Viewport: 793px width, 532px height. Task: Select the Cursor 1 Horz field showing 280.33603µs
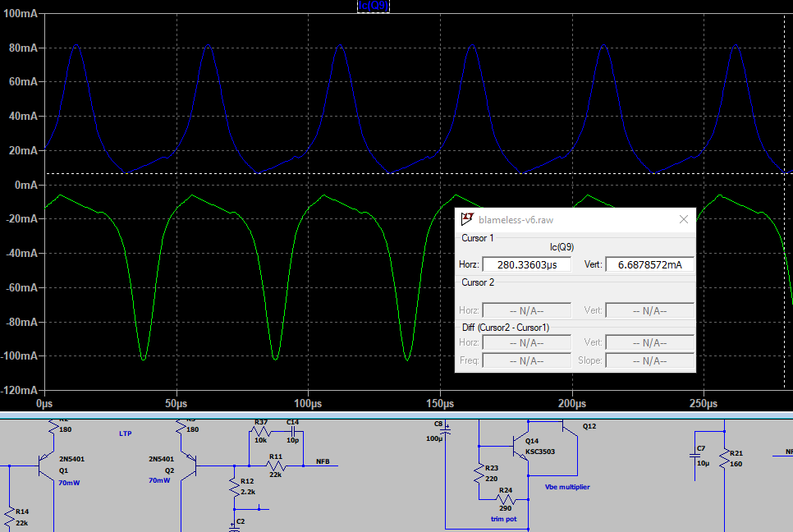[526, 264]
